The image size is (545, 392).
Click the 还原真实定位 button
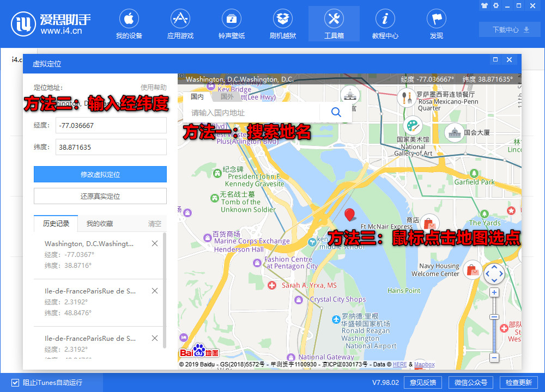pyautogui.click(x=100, y=196)
